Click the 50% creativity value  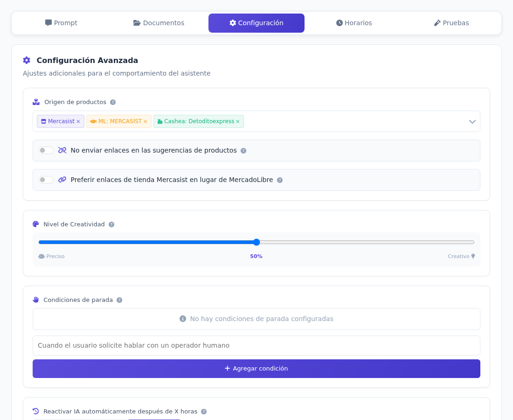[256, 256]
